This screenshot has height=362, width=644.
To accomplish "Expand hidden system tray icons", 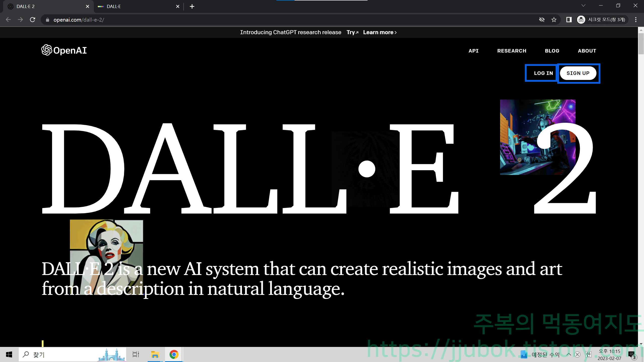I will tap(569, 354).
